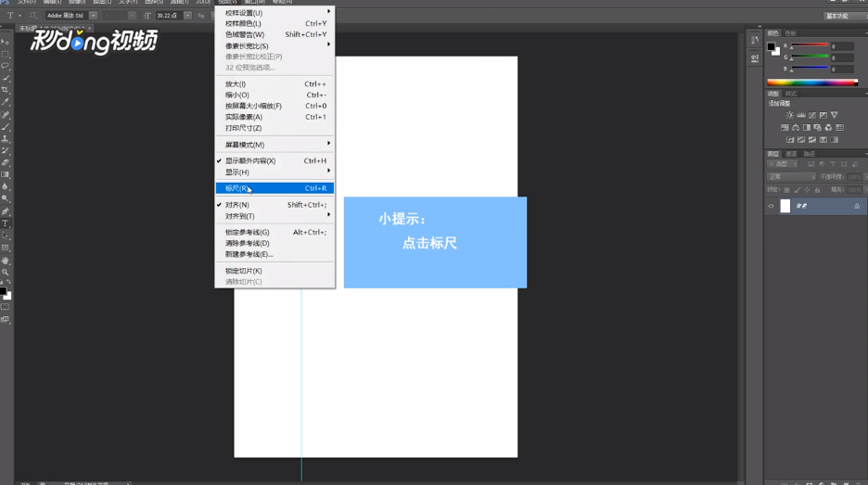Viewport: 868px width, 485px height.
Task: Switch to the Swatches tab
Action: (790, 33)
